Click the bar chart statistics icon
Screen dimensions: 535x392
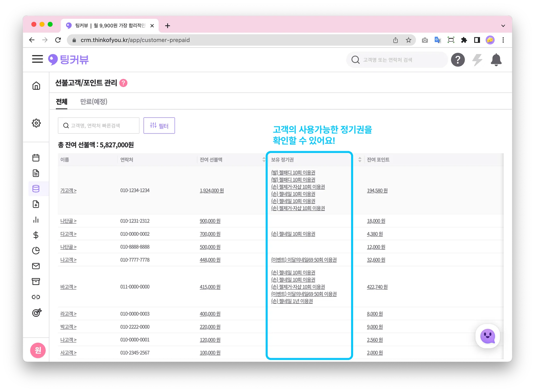pos(36,220)
